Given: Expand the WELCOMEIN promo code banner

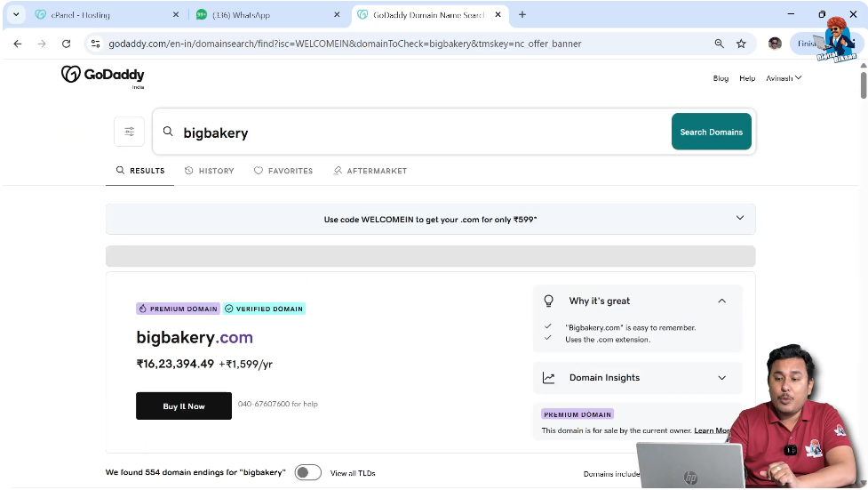Looking at the screenshot, I should pos(739,218).
